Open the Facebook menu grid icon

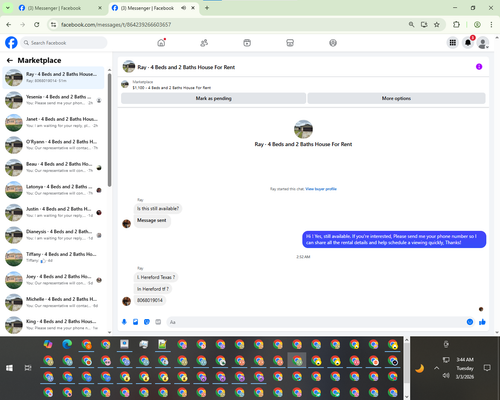point(453,43)
